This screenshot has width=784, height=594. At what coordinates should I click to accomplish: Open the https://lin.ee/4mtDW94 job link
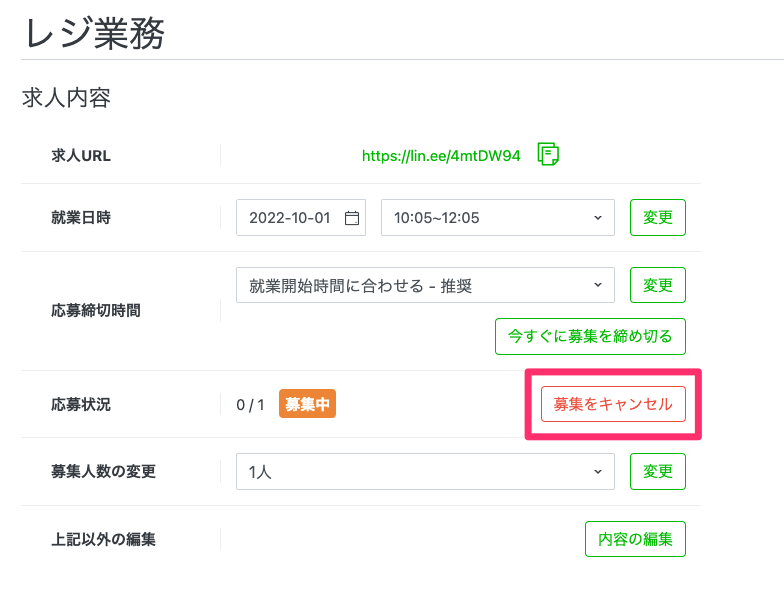click(441, 156)
